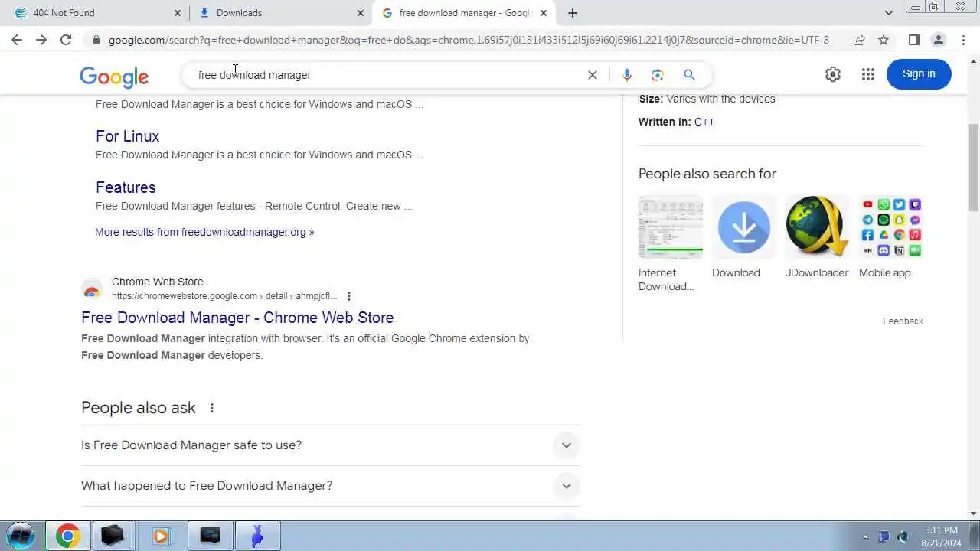The width and height of the screenshot is (980, 551).
Task: Open More results from freedownloadmanager.org
Action: click(x=204, y=232)
